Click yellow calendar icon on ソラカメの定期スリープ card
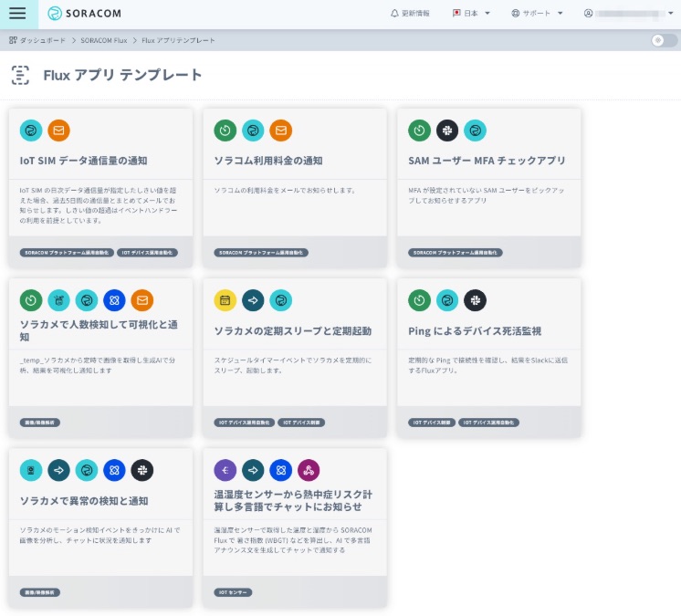 (x=225, y=300)
